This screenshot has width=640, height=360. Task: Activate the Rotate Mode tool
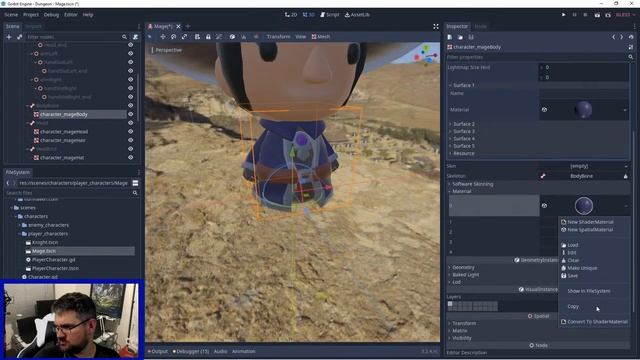173,37
